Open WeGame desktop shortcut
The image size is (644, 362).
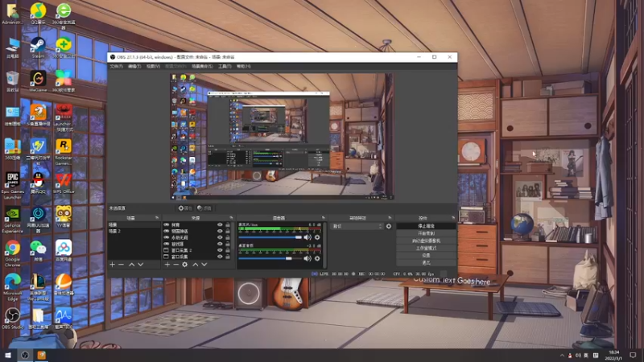coord(38,81)
